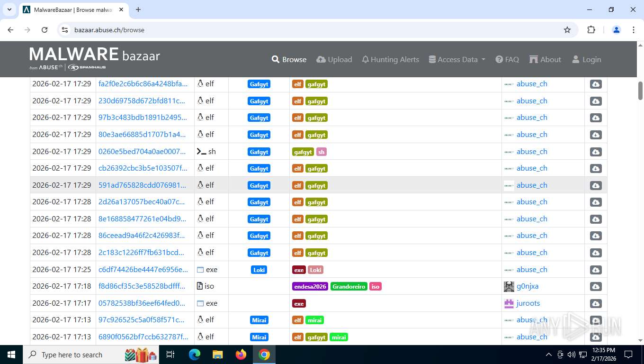644x364 pixels.
Task: Bookmark this page with the star icon
Action: click(567, 30)
